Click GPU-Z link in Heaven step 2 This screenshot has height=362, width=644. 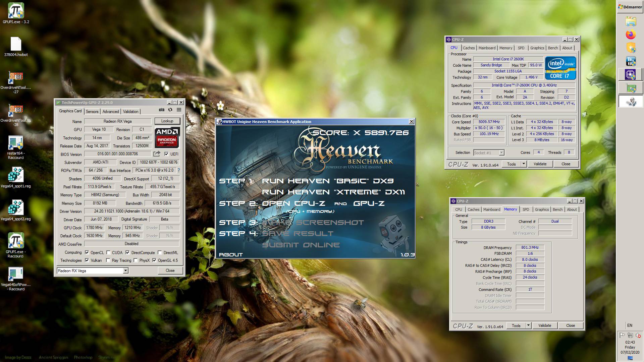pyautogui.click(x=369, y=203)
